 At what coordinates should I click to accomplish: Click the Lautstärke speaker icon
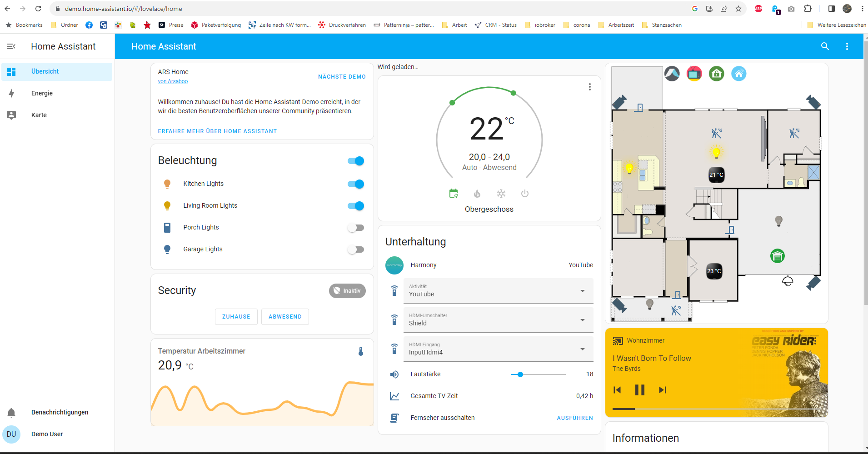394,374
